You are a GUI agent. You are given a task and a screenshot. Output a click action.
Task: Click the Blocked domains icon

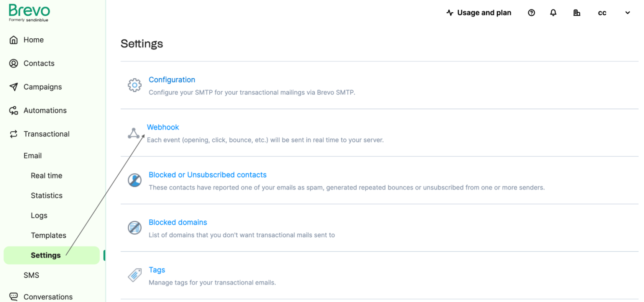(x=135, y=228)
